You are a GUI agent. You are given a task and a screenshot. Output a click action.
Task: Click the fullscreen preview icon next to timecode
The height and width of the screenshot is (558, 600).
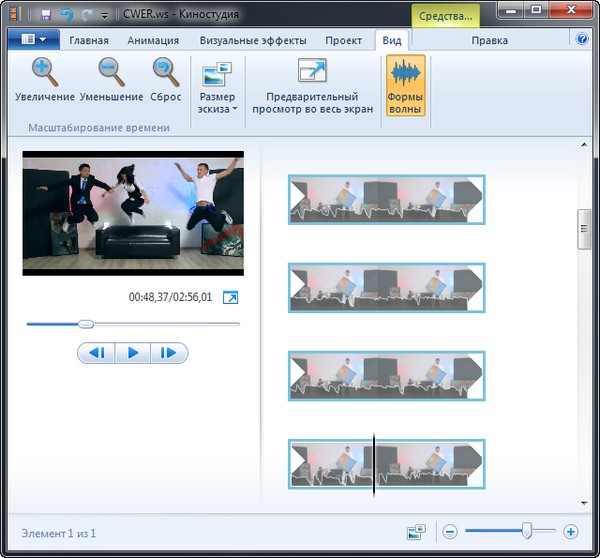point(230,297)
